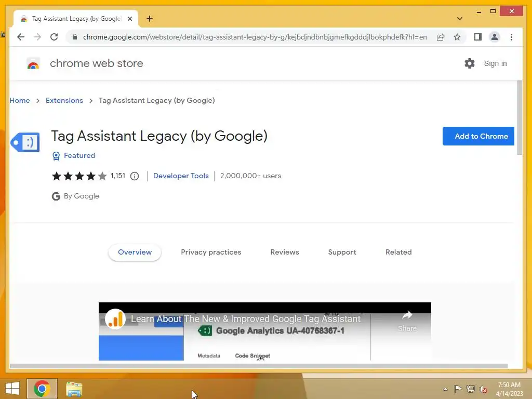Click the browser forward arrow
The width and height of the screenshot is (532, 399).
coord(37,37)
